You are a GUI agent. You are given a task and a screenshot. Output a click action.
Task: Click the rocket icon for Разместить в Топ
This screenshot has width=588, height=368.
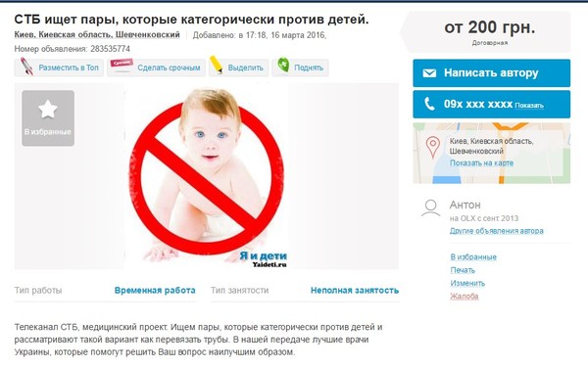(26, 67)
